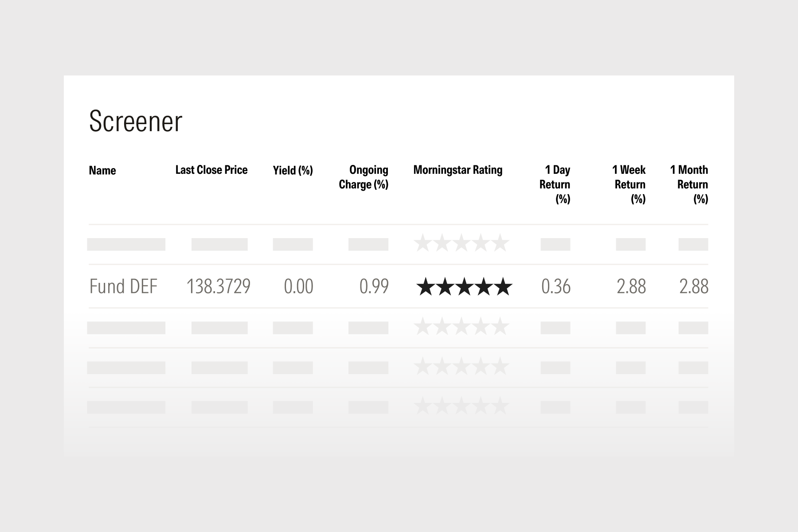Screen dimensions: 798x532
Task: Sort by 1 Day Return (%) column
Action: 555,184
